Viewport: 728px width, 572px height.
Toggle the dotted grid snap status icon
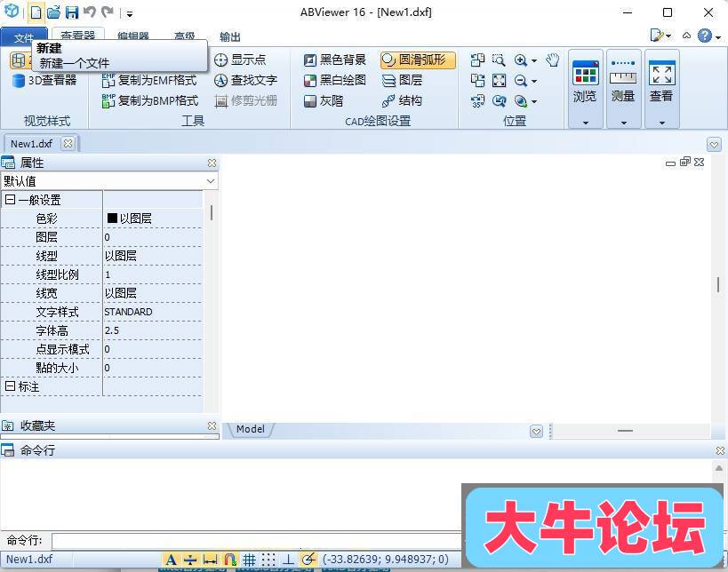pyautogui.click(x=268, y=560)
